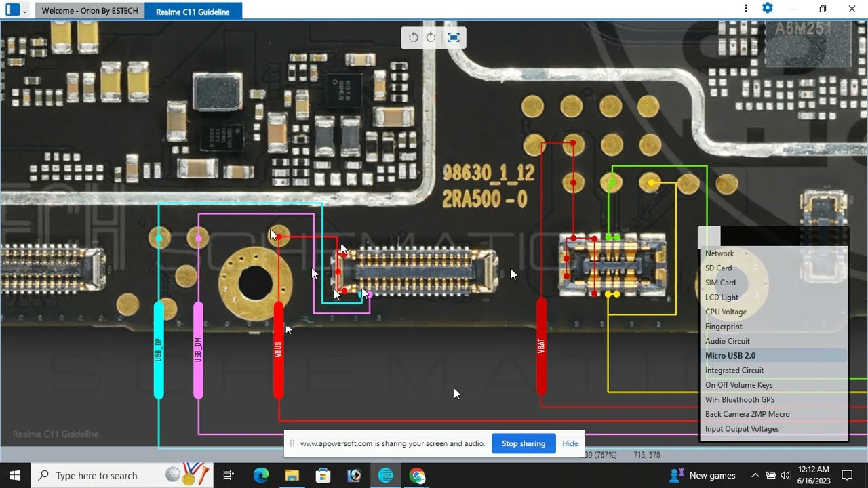
Task: Open the notification center icon
Action: pos(847,475)
